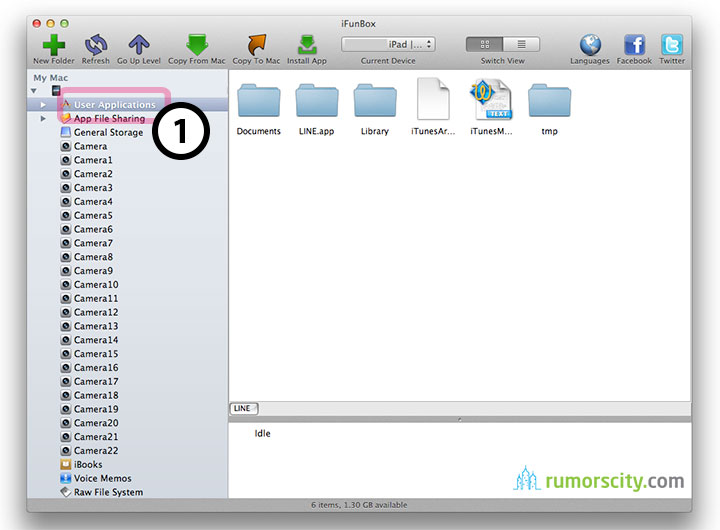This screenshot has width=720, height=530.
Task: Collapse the device tree under My Mac
Action: pos(34,91)
